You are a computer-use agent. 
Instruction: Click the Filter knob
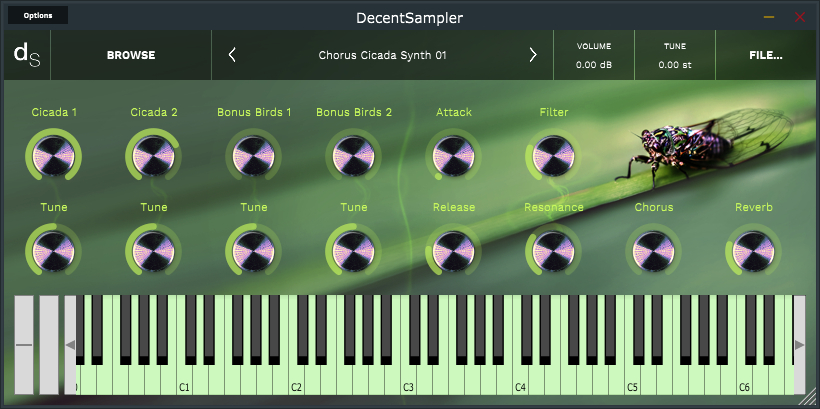553,155
